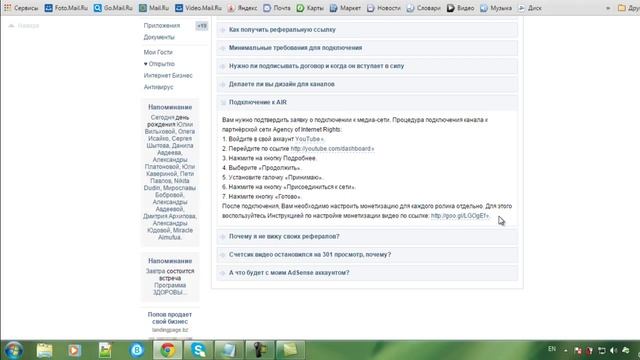Switch the EN input language indicator

552,349
